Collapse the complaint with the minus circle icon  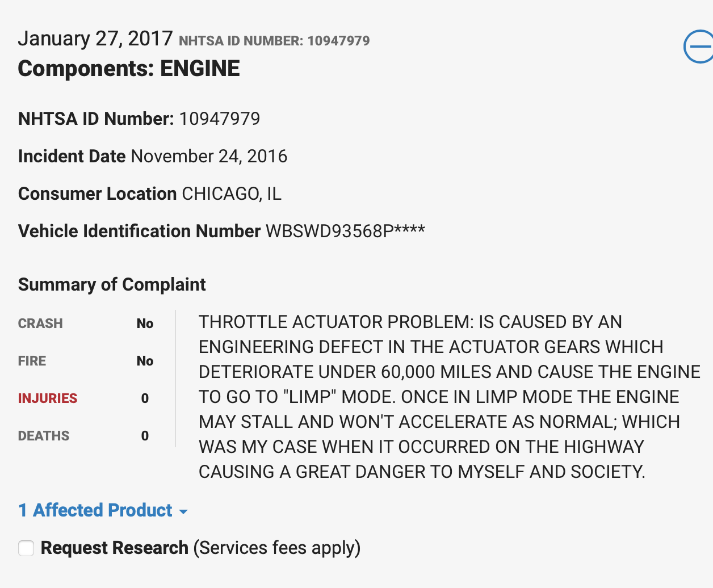coord(699,47)
